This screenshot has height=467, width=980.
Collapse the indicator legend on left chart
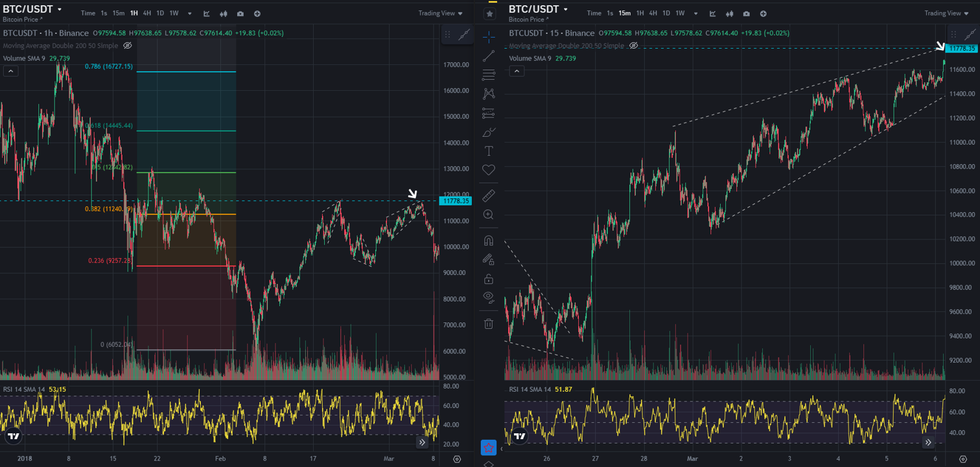click(10, 72)
